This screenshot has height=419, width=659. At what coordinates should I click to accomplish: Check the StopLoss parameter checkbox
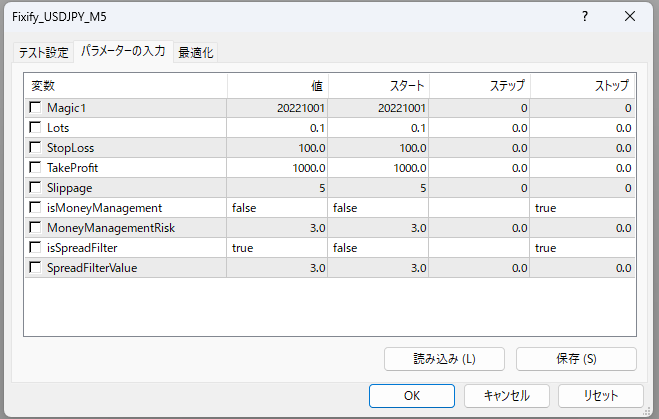pyautogui.click(x=36, y=148)
